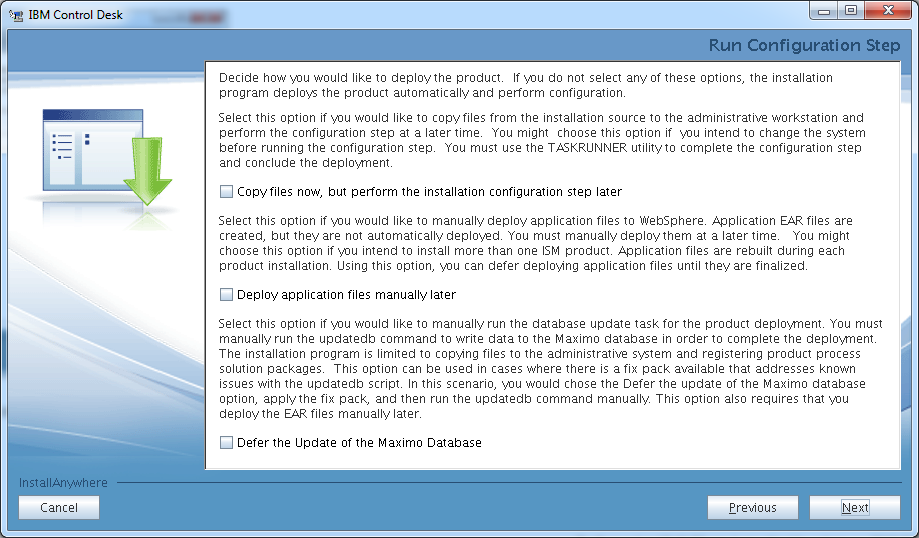Click the paragraph about WebSphere EAR files
This screenshot has width=919, height=538.
click(x=536, y=243)
